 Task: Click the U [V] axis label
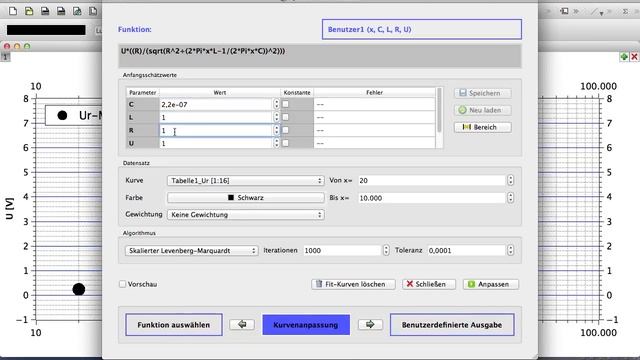click(10, 209)
